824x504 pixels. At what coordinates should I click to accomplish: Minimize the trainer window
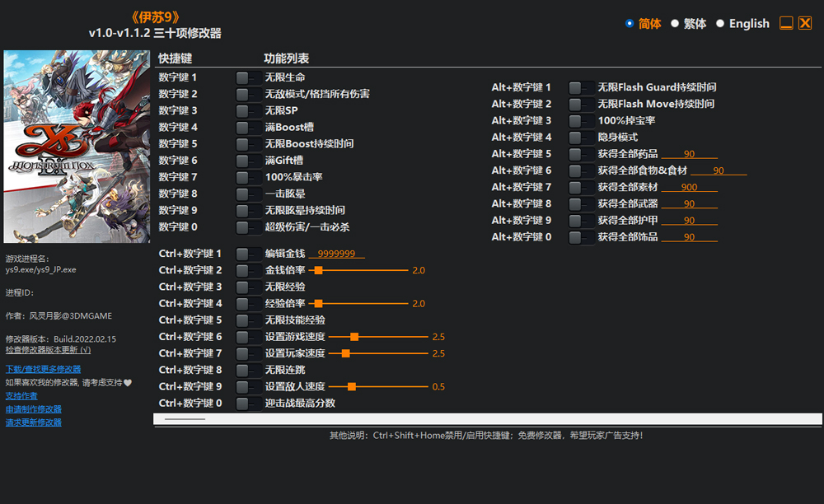tap(786, 23)
